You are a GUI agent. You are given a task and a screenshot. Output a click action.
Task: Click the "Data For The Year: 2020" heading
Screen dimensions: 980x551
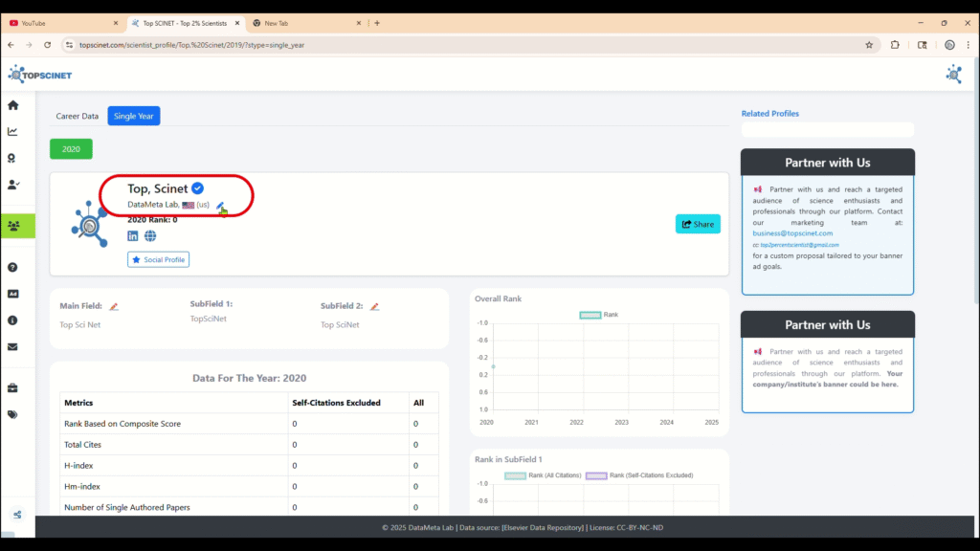[x=250, y=378]
